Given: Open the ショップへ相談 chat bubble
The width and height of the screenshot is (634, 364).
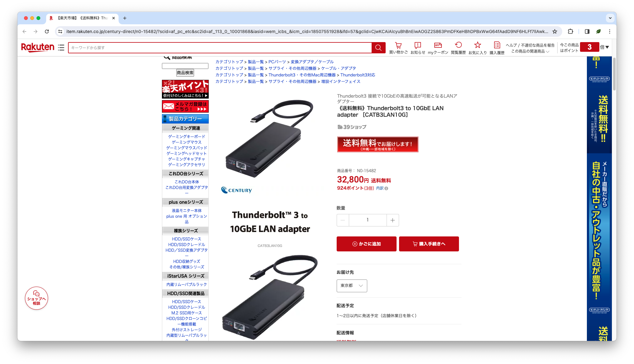Looking at the screenshot, I should (x=37, y=298).
